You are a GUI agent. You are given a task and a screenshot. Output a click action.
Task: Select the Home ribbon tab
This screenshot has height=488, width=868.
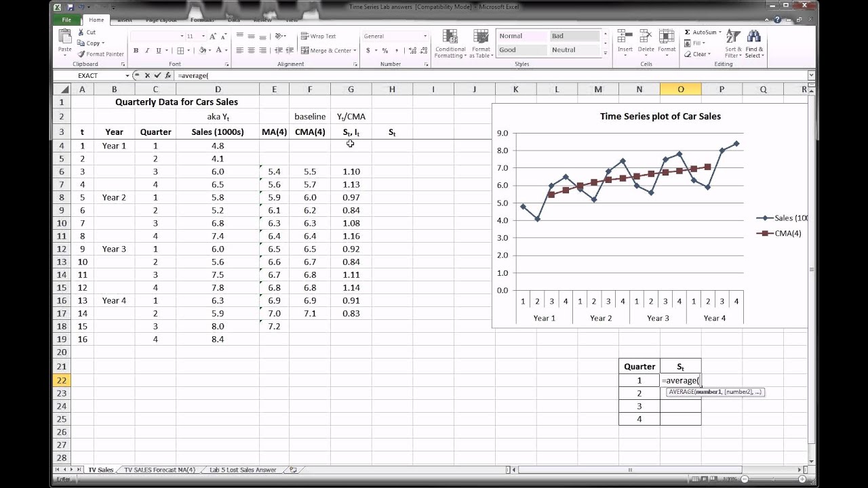click(96, 20)
